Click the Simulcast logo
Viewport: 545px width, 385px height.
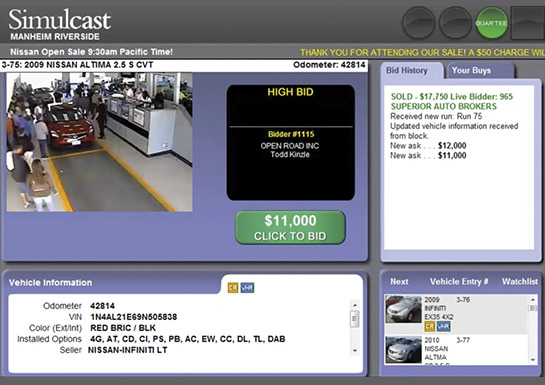(59, 20)
